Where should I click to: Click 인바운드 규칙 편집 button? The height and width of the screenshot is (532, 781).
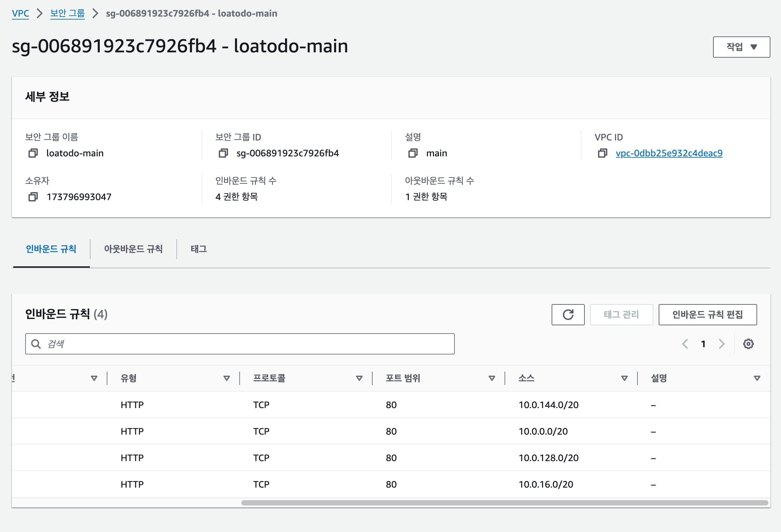(x=707, y=315)
